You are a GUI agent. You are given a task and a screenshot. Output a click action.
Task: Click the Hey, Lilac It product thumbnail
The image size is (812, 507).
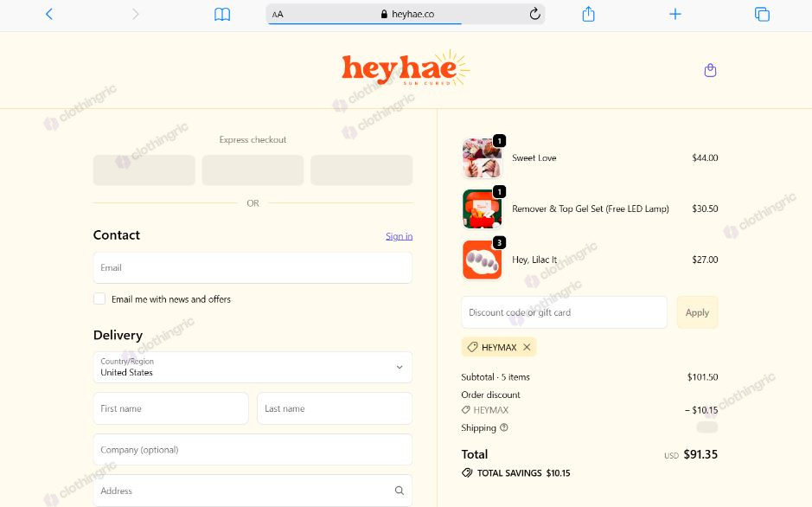pyautogui.click(x=482, y=260)
